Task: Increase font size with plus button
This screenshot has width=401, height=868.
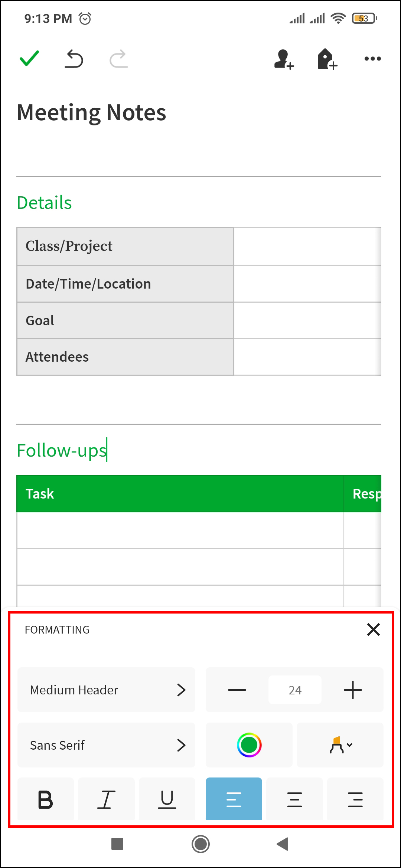Action: [353, 690]
